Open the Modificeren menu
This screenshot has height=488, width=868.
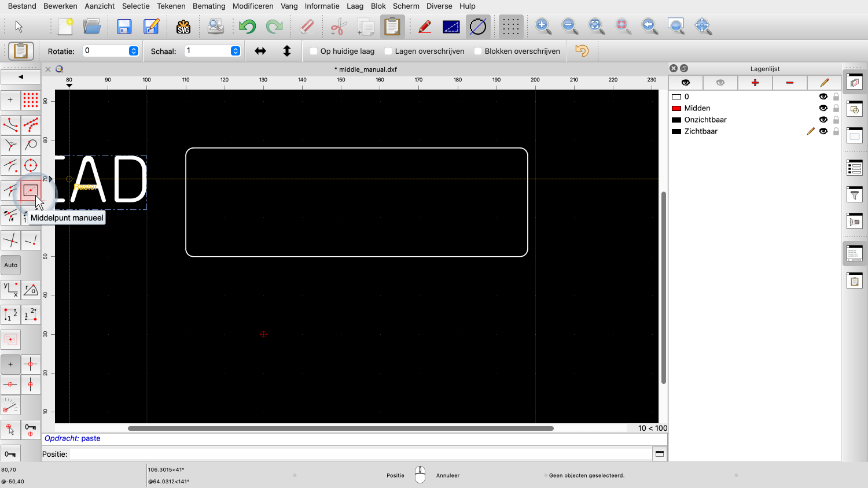click(x=253, y=6)
